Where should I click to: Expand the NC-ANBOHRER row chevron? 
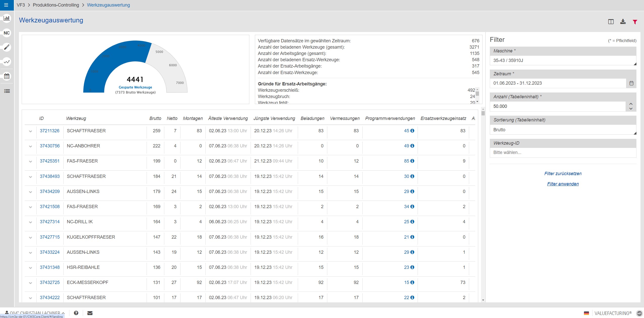point(31,146)
